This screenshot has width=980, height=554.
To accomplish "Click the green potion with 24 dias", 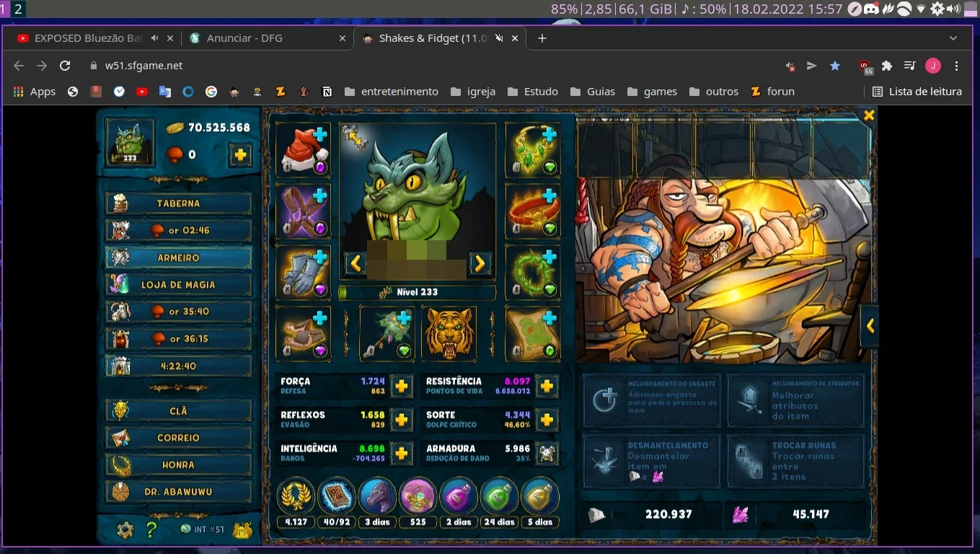I will point(499,496).
